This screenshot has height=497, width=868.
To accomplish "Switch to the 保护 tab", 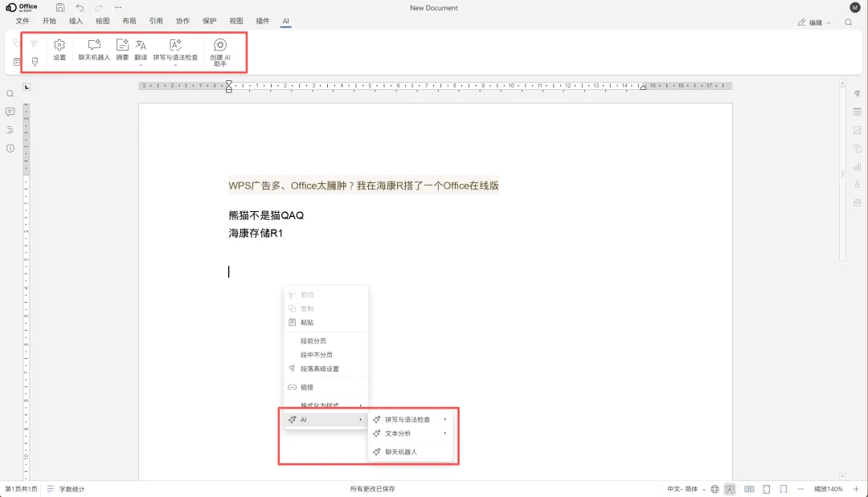I will coord(209,21).
